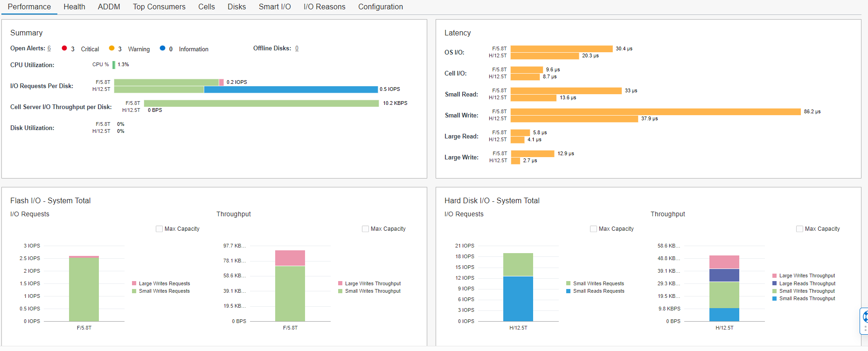Open the floating help widget at right edge

pos(864,320)
